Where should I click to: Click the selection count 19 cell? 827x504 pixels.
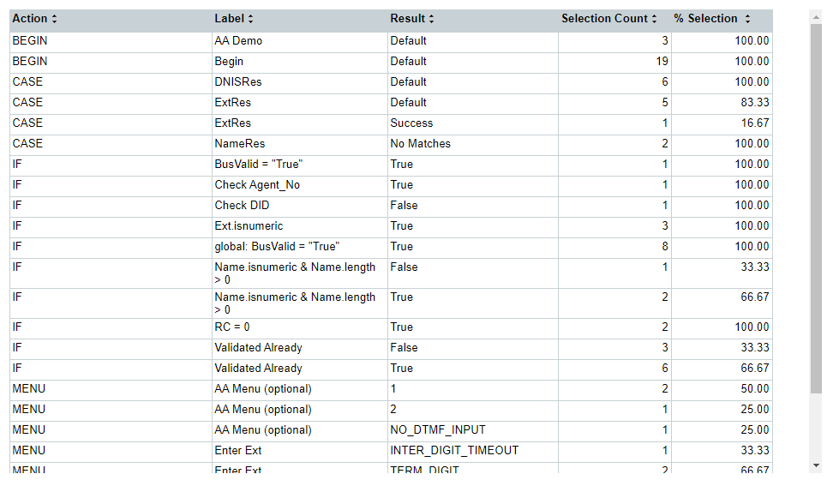tap(614, 62)
